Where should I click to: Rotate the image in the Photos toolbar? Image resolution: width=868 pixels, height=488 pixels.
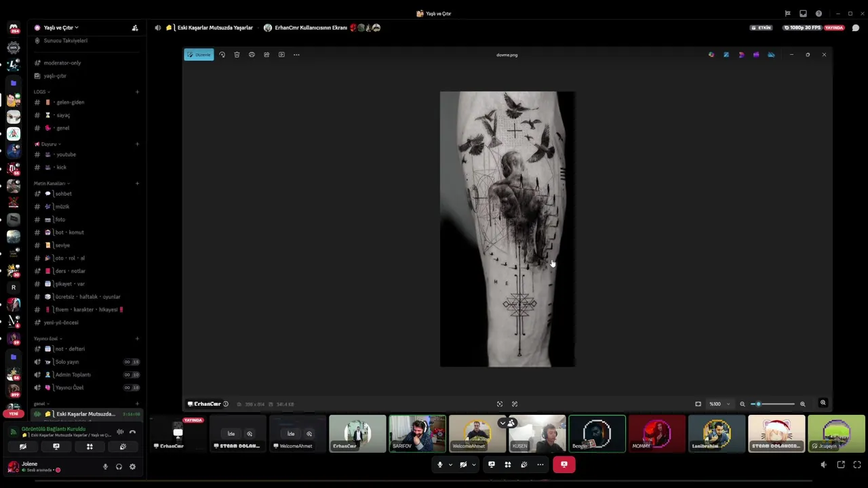pos(222,54)
